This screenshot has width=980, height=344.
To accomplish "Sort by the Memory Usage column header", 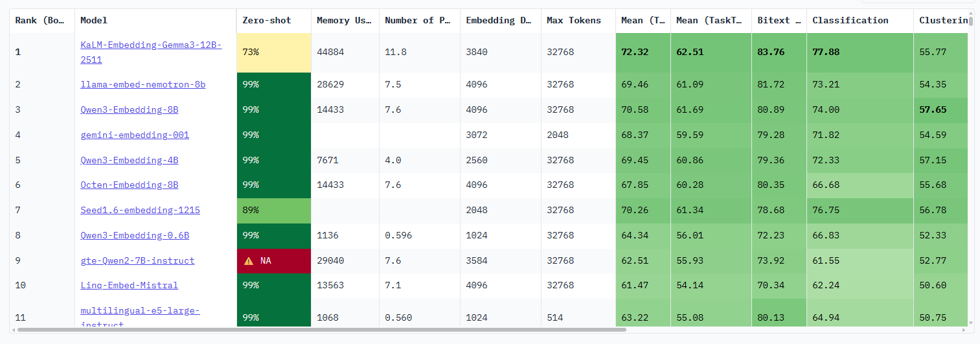I will [x=345, y=21].
